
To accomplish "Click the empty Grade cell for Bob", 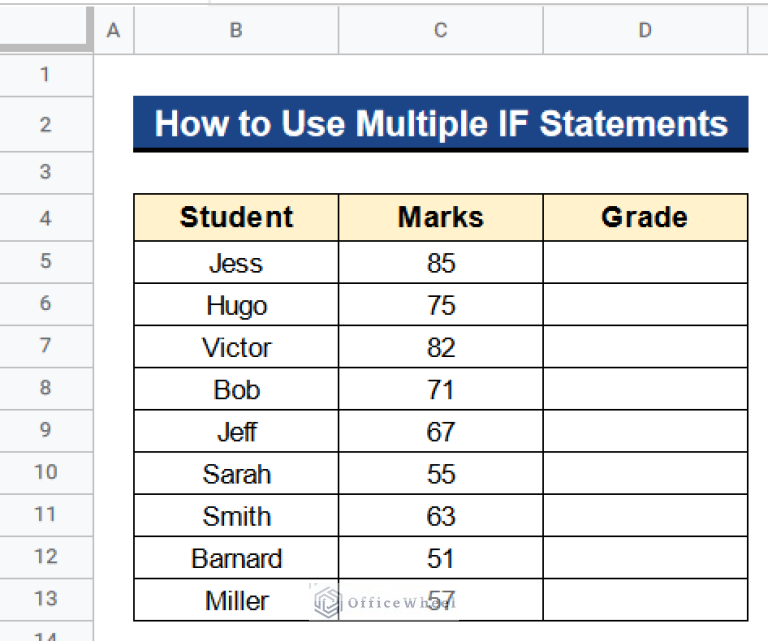I will pyautogui.click(x=645, y=389).
